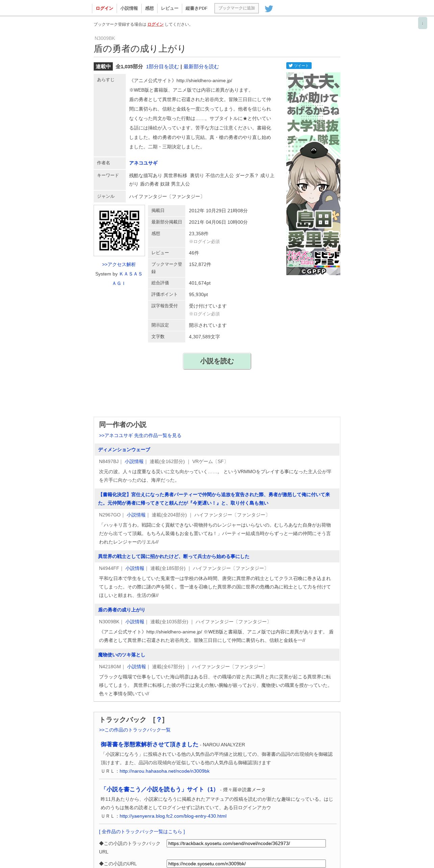This screenshot has width=434, height=868.
Task: Open the 縦書きPDF tab
Action: [196, 8]
